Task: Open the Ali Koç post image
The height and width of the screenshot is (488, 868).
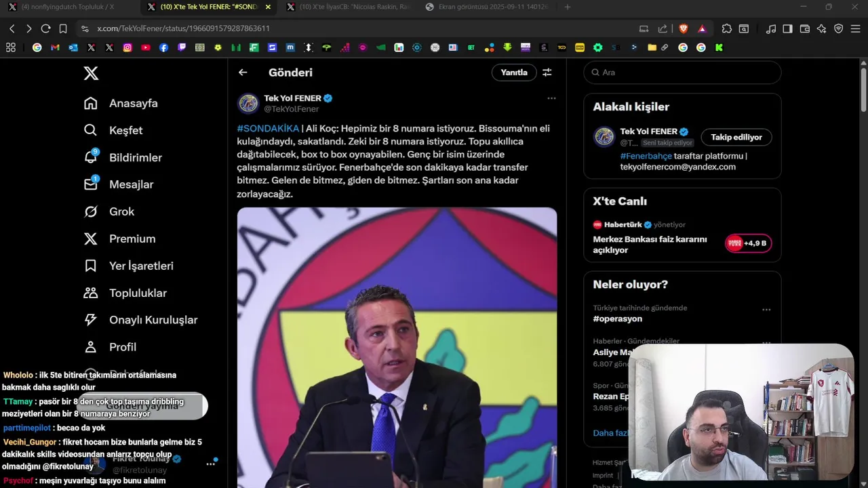Action: (x=397, y=348)
